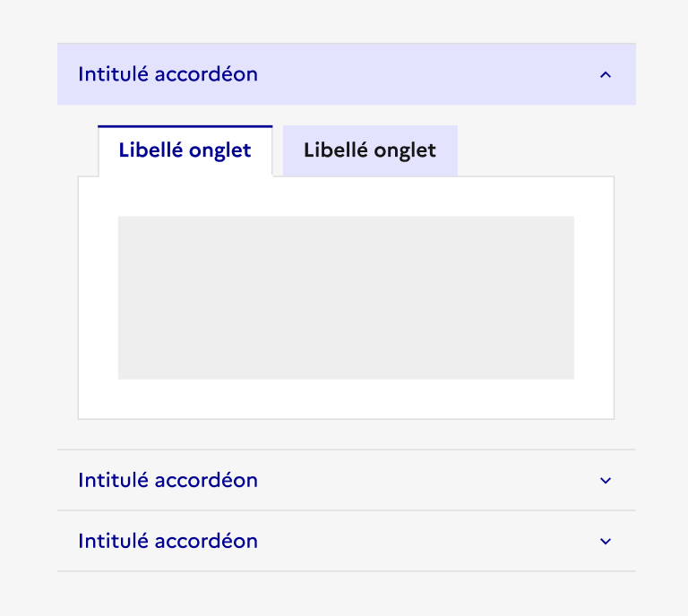The height and width of the screenshot is (616, 688).
Task: Open the middle "Intitulé accordéon" by its title
Action: coord(168,480)
